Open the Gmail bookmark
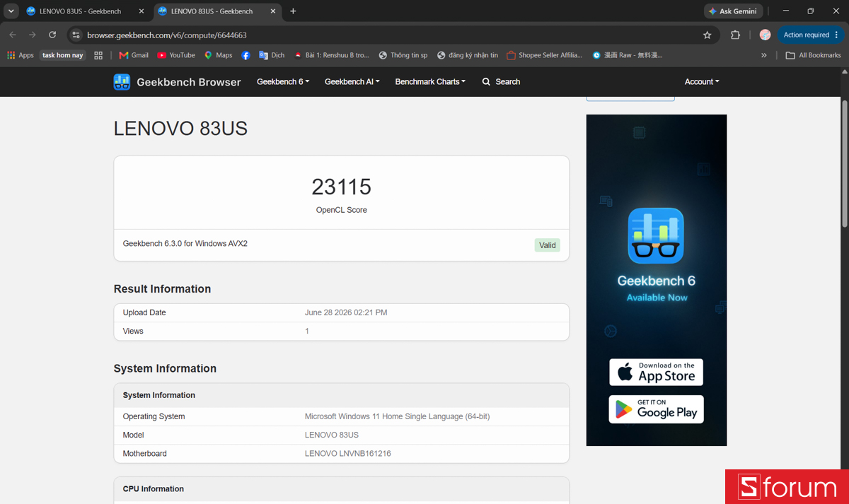The image size is (849, 504). (x=134, y=55)
